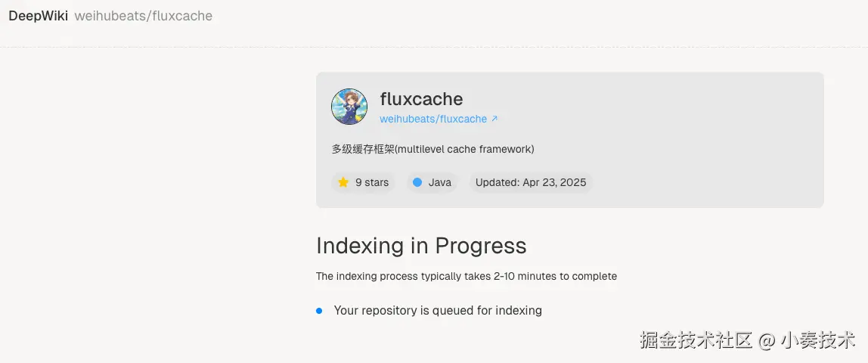This screenshot has height=363, width=868.
Task: Click the Indexing in Progress heading
Action: tap(421, 246)
